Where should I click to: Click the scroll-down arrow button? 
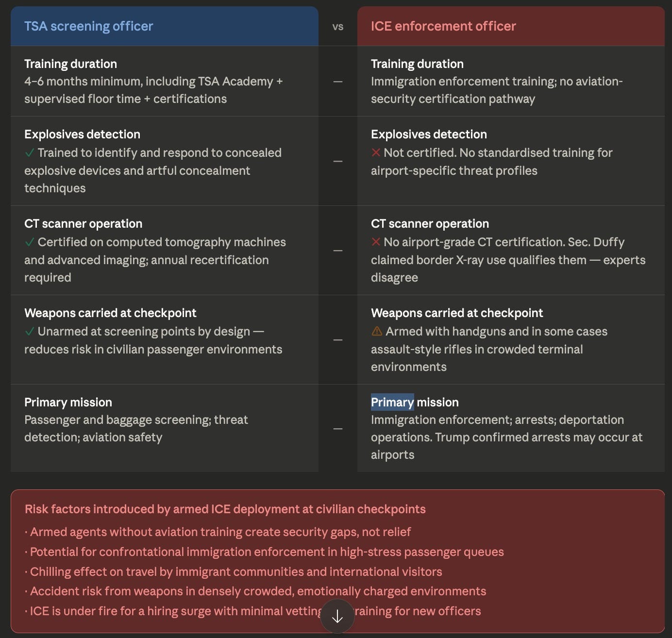pos(337,616)
